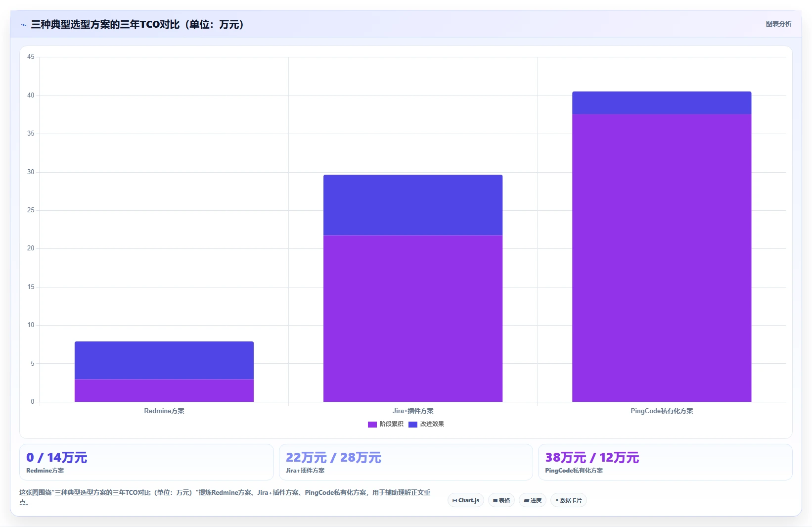Click the Chart.js tag
This screenshot has width=812, height=527.
(x=466, y=500)
